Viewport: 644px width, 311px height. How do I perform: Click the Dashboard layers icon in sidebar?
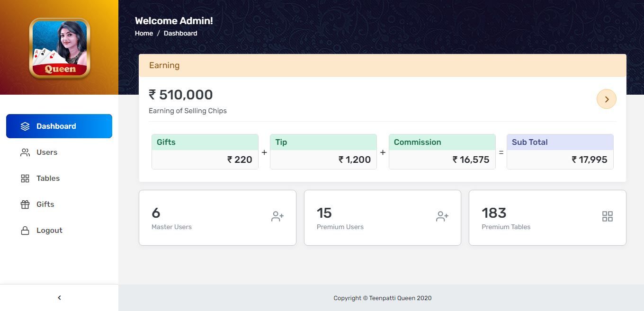pos(25,126)
